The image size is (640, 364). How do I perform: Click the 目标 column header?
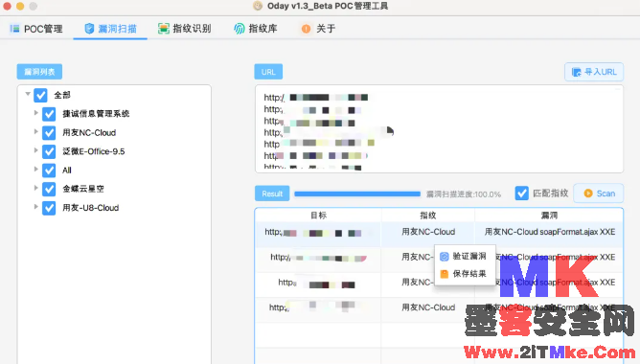click(x=318, y=216)
